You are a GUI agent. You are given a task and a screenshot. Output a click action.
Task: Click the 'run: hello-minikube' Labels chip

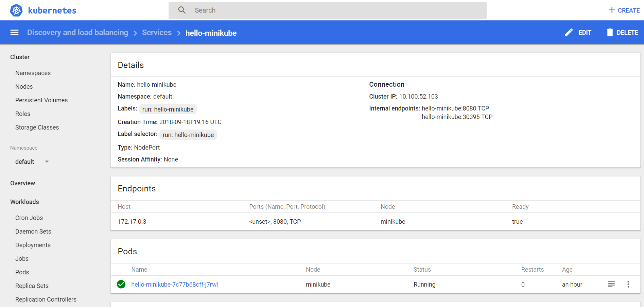168,109
